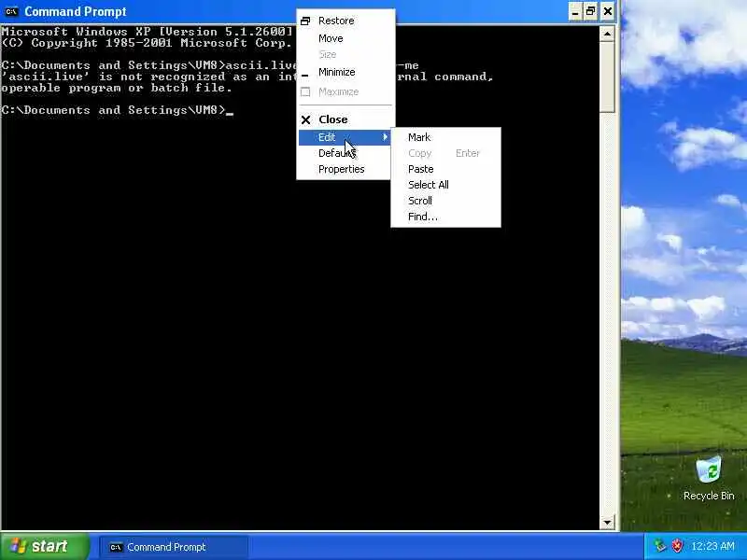Minimize the Command Prompt window
Screen dimensions: 747x560
[575, 11]
